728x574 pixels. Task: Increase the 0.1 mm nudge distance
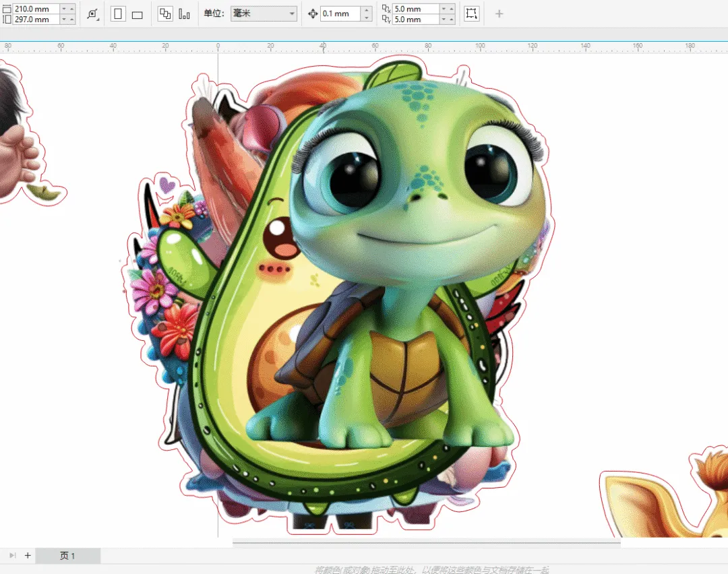pos(365,11)
